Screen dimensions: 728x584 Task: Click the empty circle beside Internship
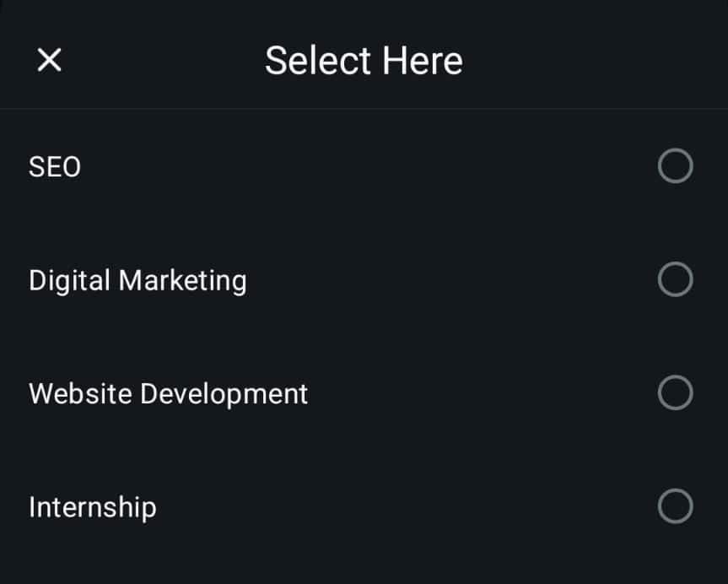click(674, 506)
